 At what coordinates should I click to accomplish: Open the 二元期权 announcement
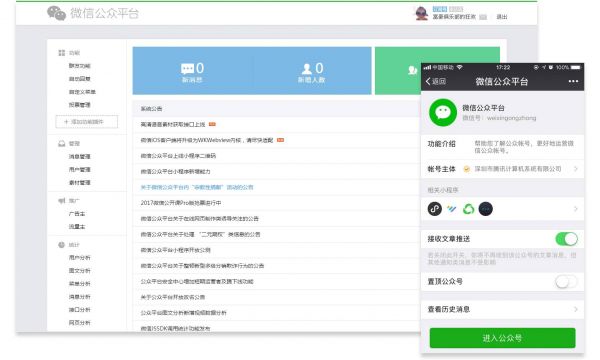(x=200, y=234)
